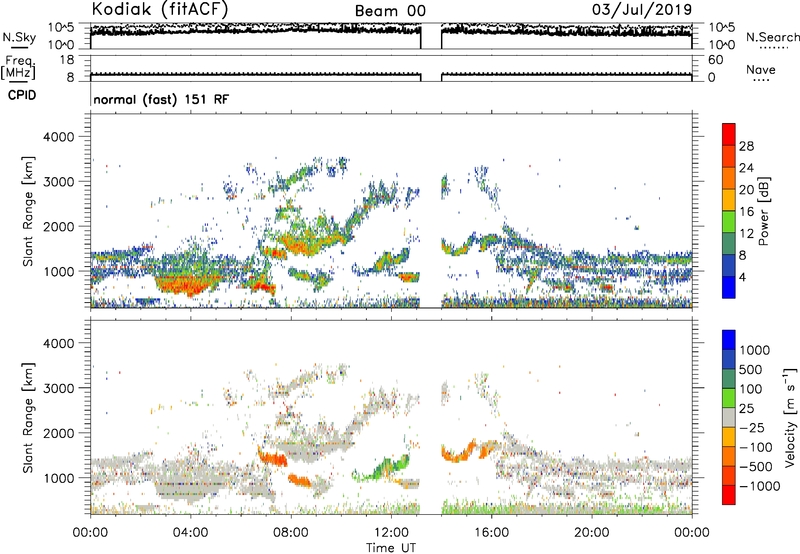
Task: Click the '18' frequency axis tick label
Action: [68, 60]
